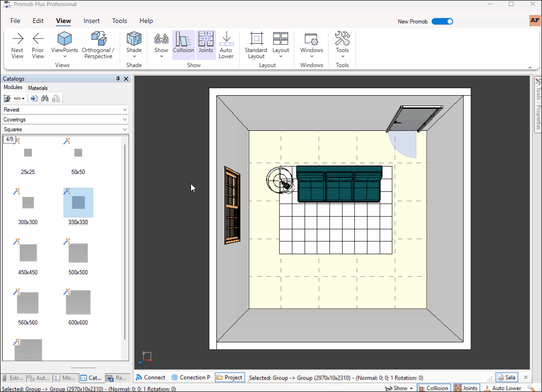Pin the Catalogs panel
Screen dimensions: 542x392
tap(118, 79)
